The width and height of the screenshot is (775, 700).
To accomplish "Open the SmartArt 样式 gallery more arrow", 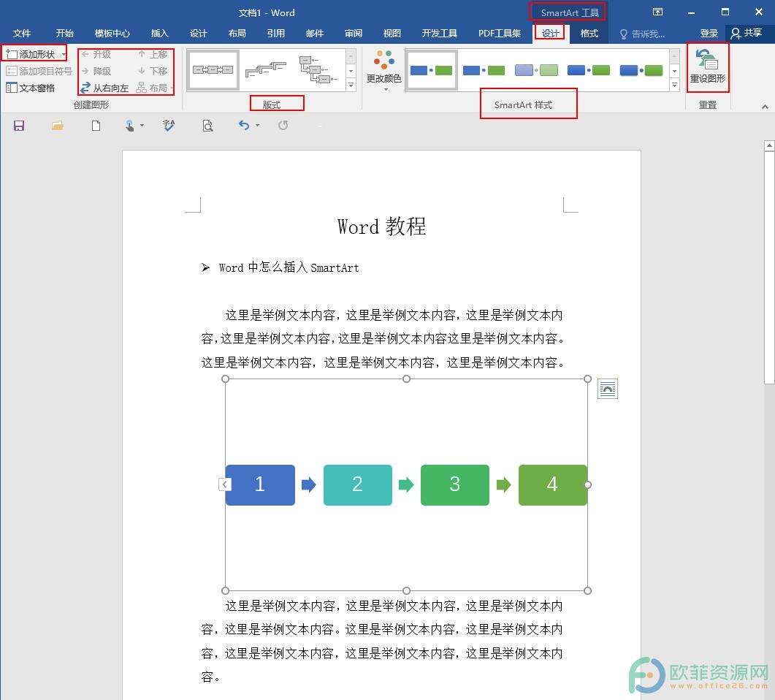I will click(673, 85).
